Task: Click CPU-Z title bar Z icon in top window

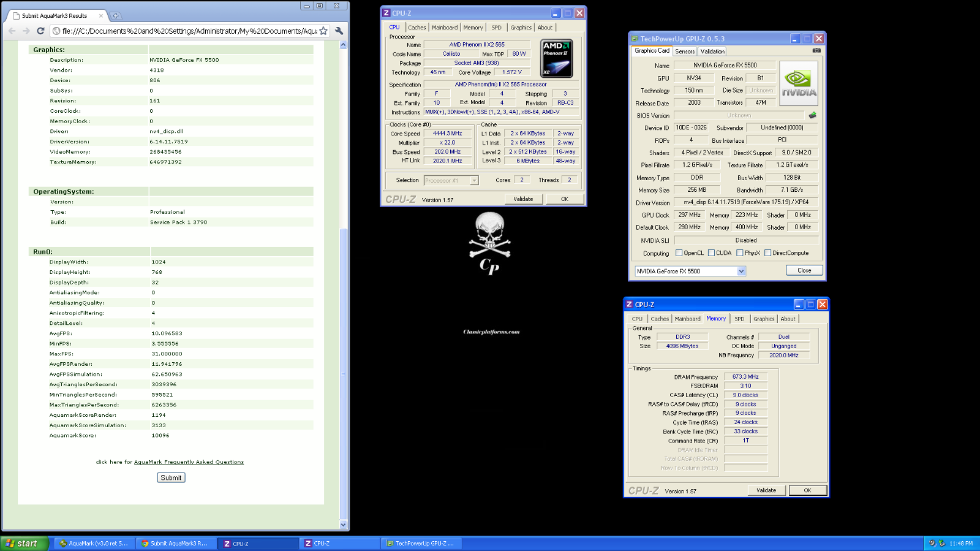Action: point(386,13)
